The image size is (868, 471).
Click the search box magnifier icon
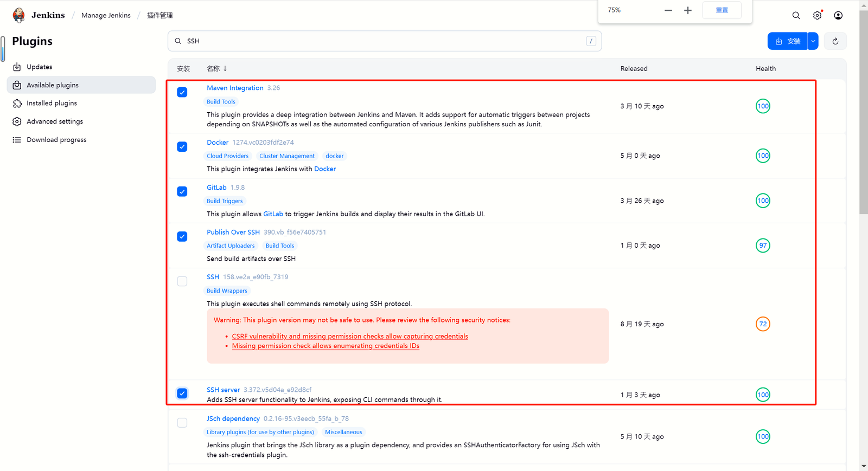click(178, 41)
